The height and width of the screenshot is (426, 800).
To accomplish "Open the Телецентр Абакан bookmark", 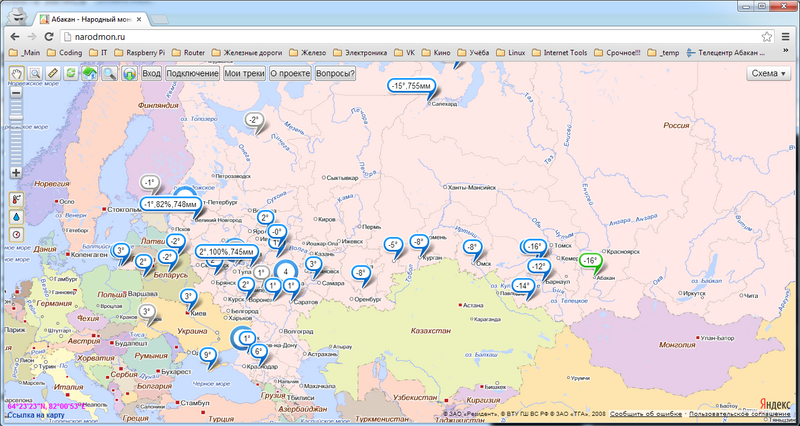I will [727, 53].
